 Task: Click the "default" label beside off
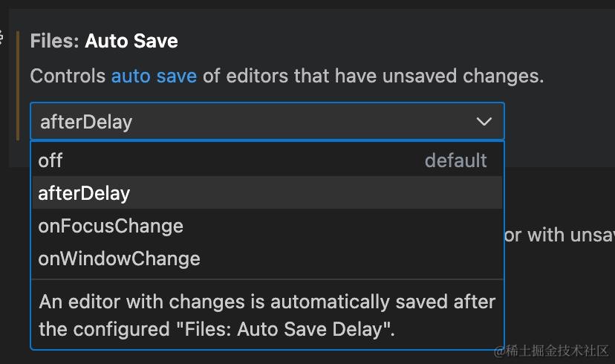(x=455, y=160)
